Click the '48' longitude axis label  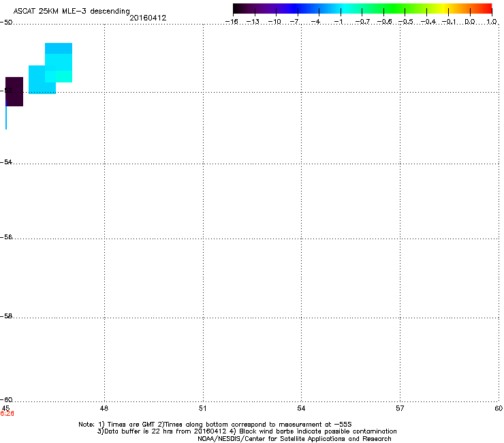104,408
